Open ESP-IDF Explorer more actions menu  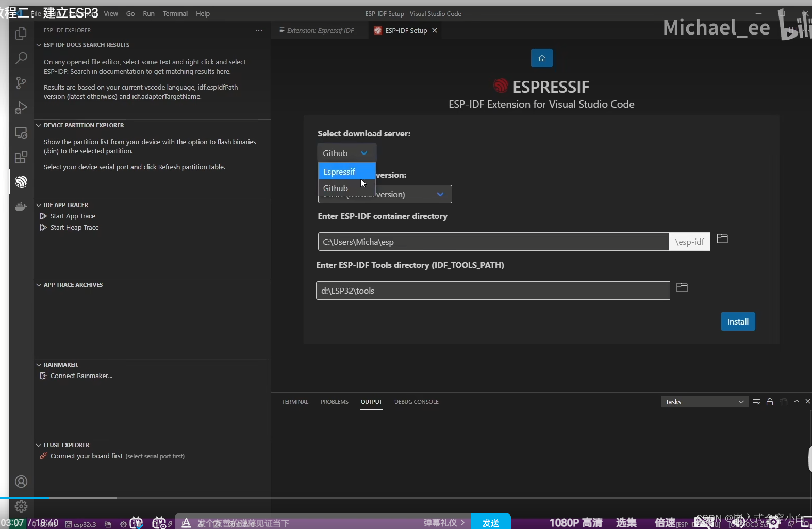coord(259,30)
